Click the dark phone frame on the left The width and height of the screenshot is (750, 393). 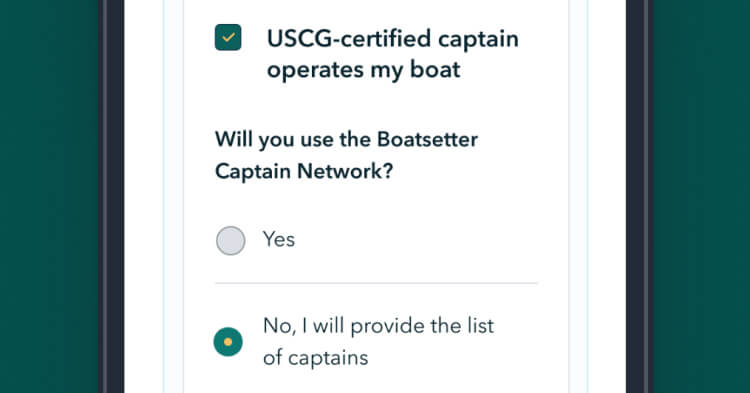[112, 196]
